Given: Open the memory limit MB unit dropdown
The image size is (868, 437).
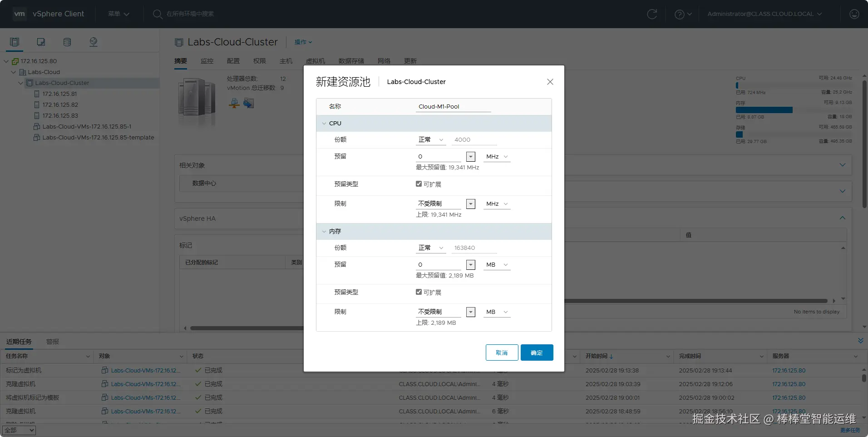Looking at the screenshot, I should (497, 312).
